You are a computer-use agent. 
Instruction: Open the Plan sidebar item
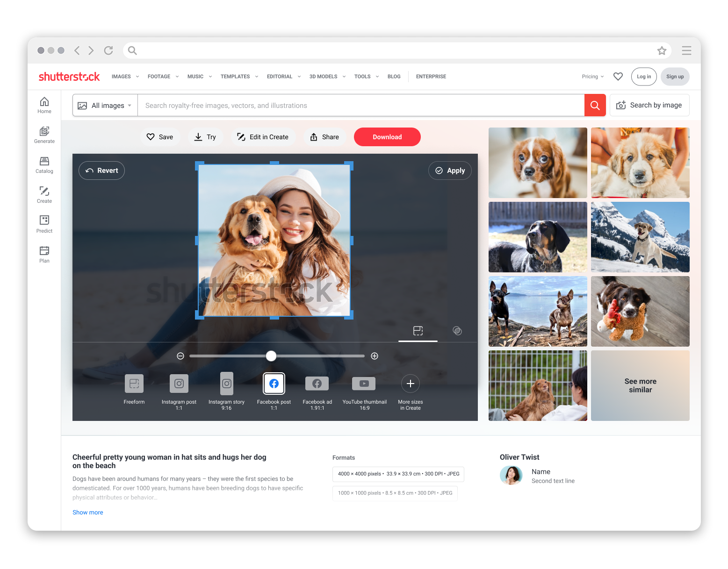point(44,255)
